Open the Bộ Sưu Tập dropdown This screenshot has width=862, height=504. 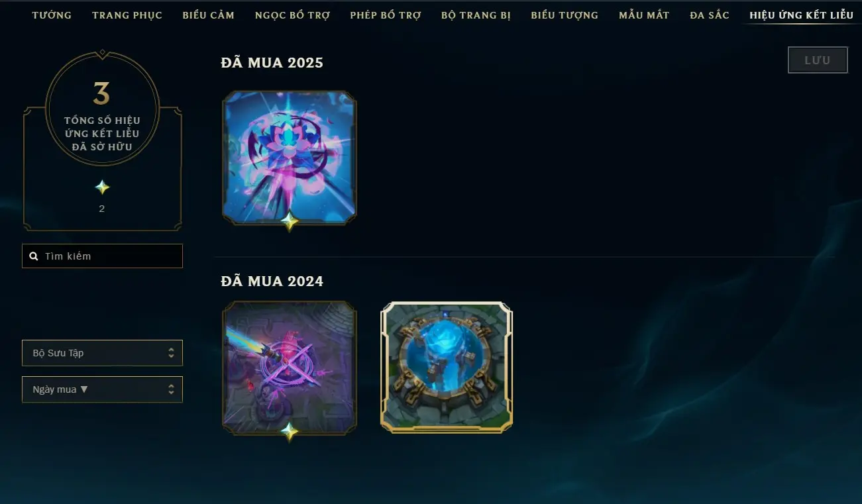point(102,353)
